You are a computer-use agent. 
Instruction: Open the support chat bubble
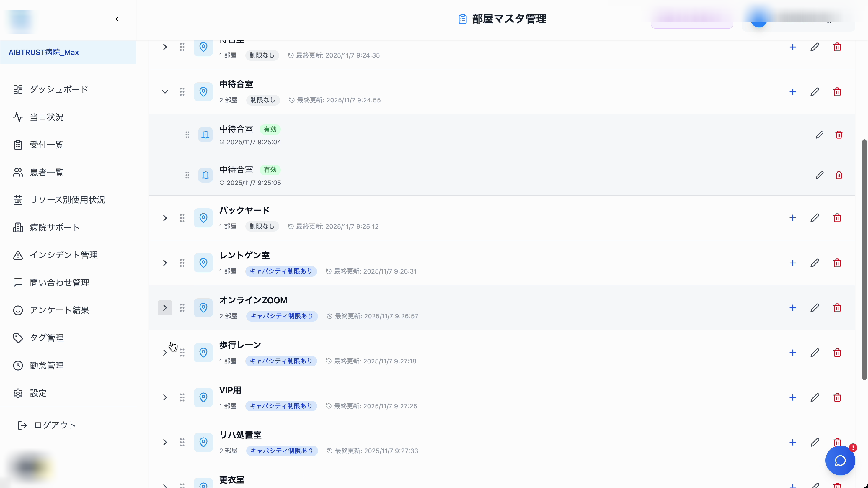click(x=840, y=460)
